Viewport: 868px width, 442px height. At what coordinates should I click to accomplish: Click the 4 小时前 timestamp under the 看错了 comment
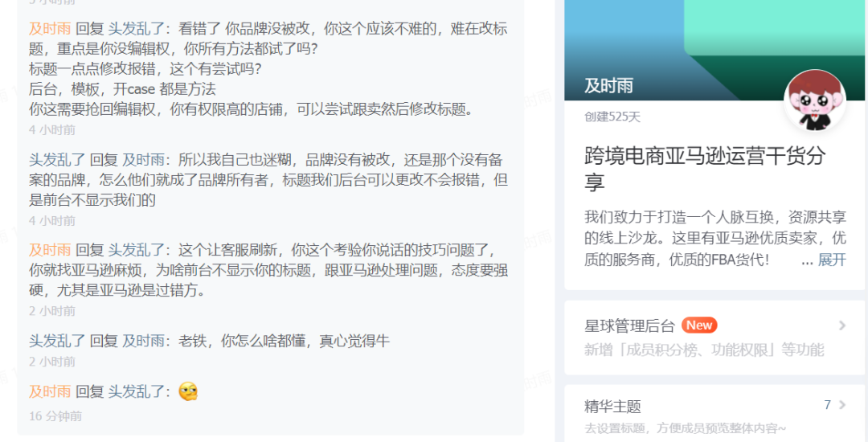click(52, 130)
